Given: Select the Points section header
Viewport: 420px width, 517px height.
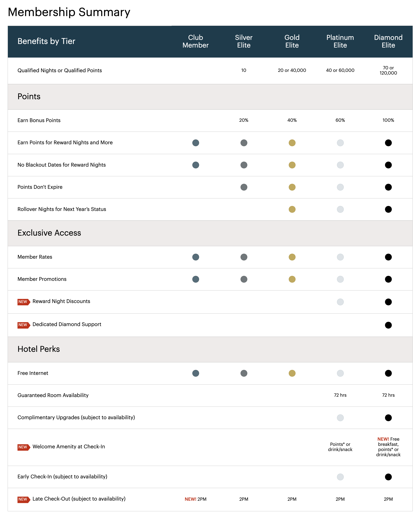Looking at the screenshot, I should (x=29, y=97).
